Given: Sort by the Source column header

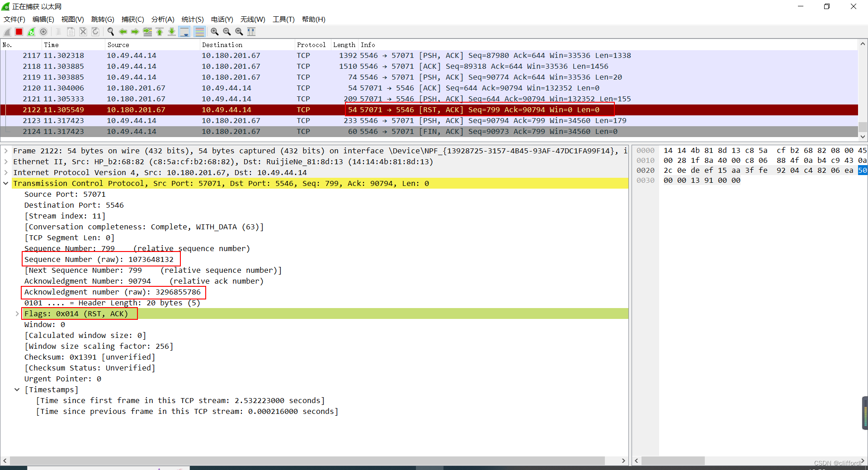Looking at the screenshot, I should click(152, 45).
